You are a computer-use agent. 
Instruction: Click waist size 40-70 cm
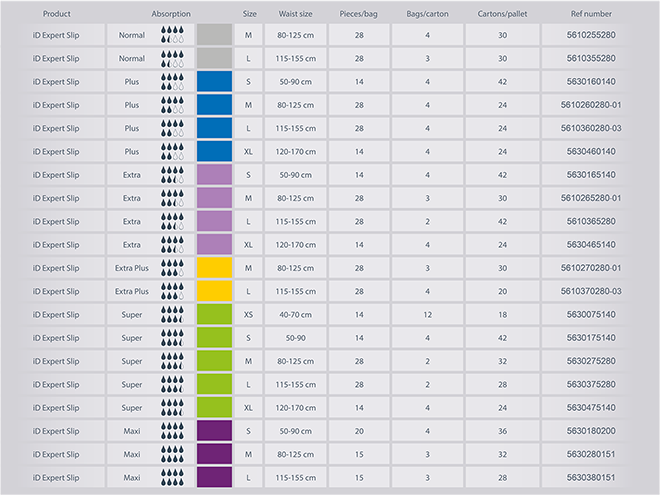[x=295, y=314]
